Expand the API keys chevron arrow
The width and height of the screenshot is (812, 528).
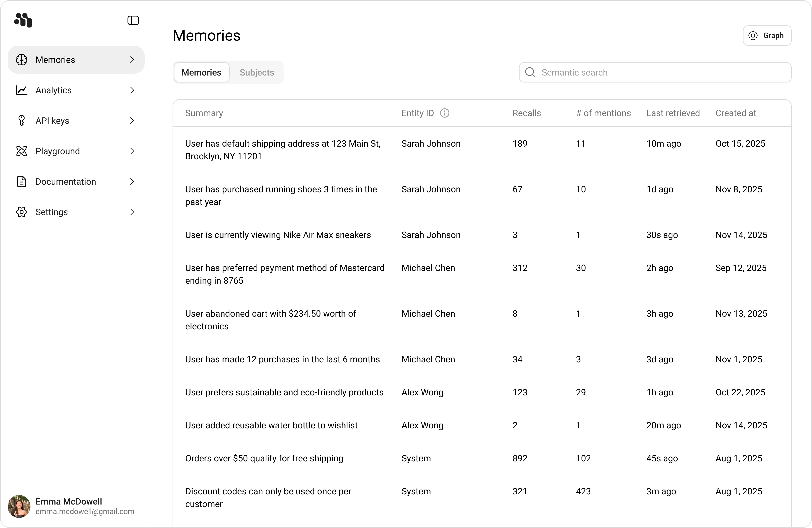click(132, 121)
